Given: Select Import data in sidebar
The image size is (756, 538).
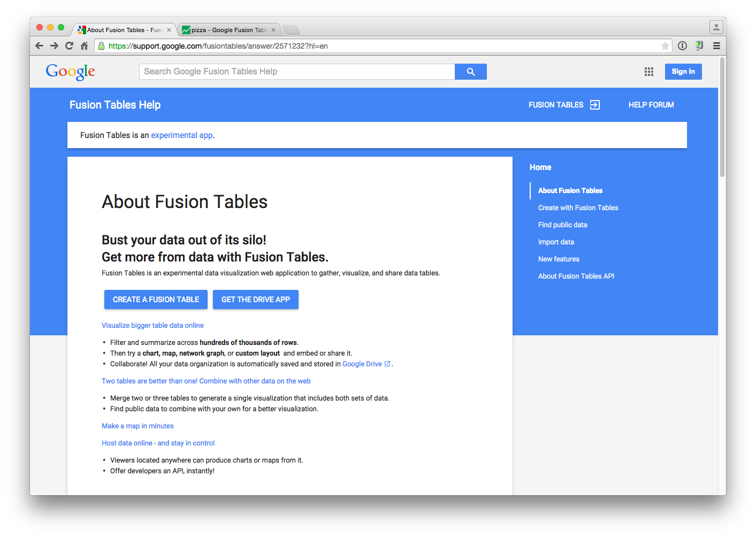Looking at the screenshot, I should (x=556, y=242).
